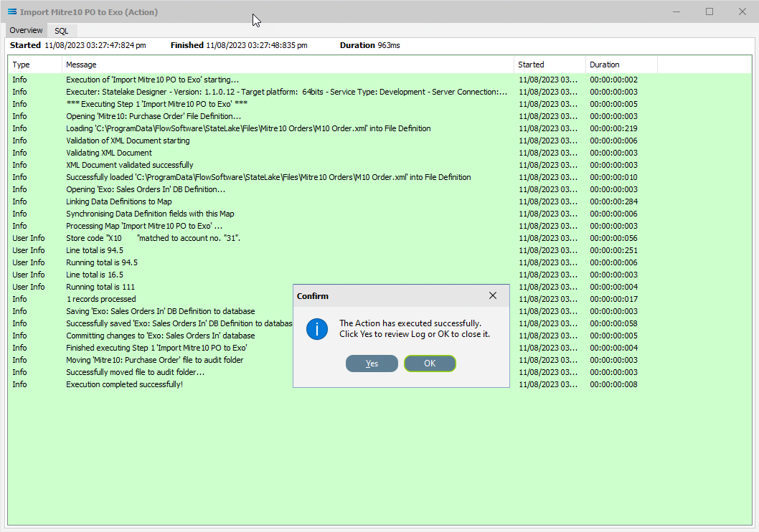Click the duration value 00:00:00:251
759x532 pixels.
coord(614,250)
